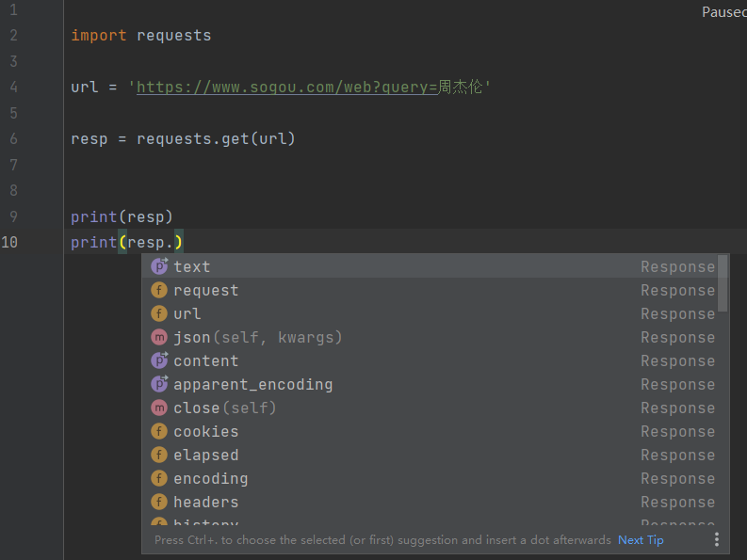
Task: Click the method icon beside json suggestion
Action: [x=159, y=337]
